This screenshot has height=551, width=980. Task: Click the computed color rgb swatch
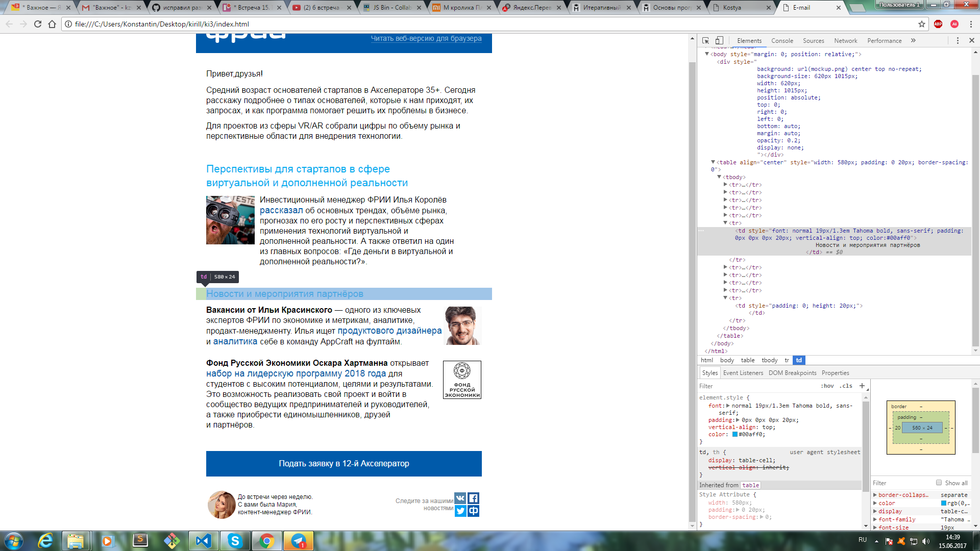tap(944, 503)
